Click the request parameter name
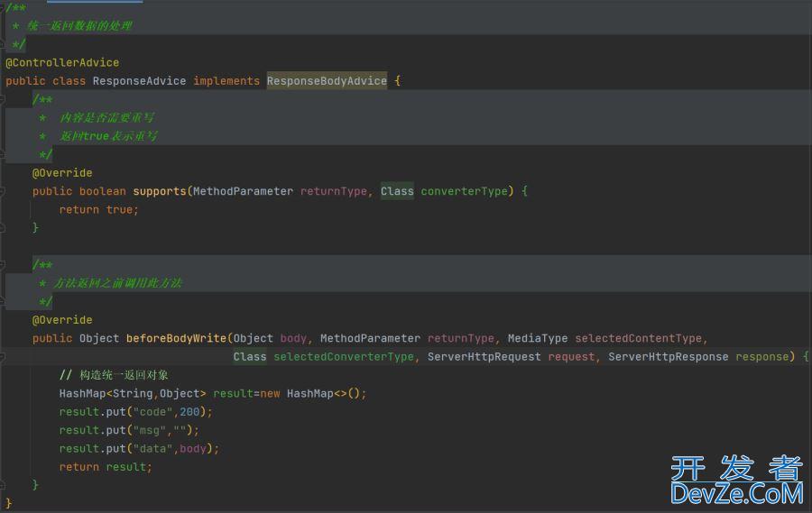This screenshot has height=513, width=812. [571, 357]
